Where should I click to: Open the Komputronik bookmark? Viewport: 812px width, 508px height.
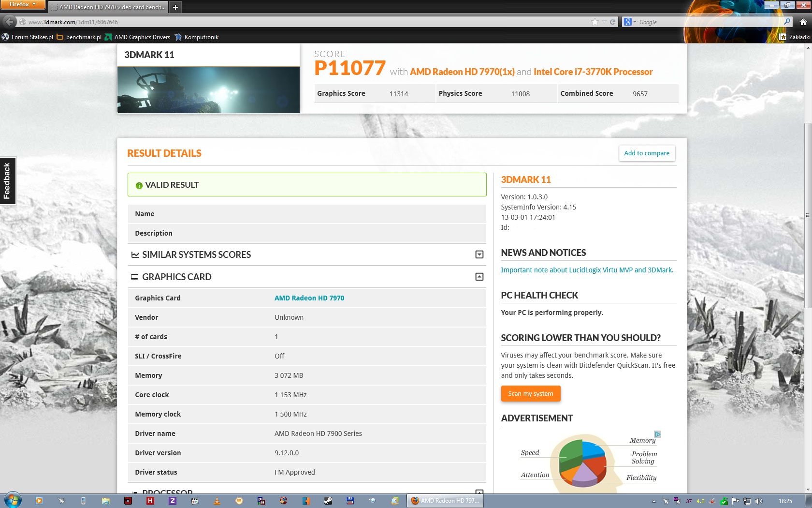click(x=197, y=37)
